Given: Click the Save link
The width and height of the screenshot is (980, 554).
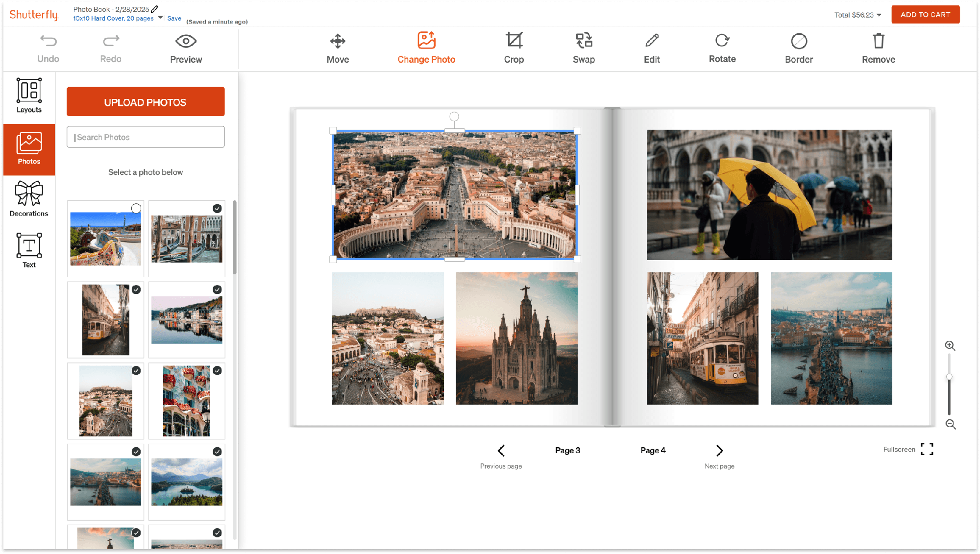Looking at the screenshot, I should tap(174, 18).
